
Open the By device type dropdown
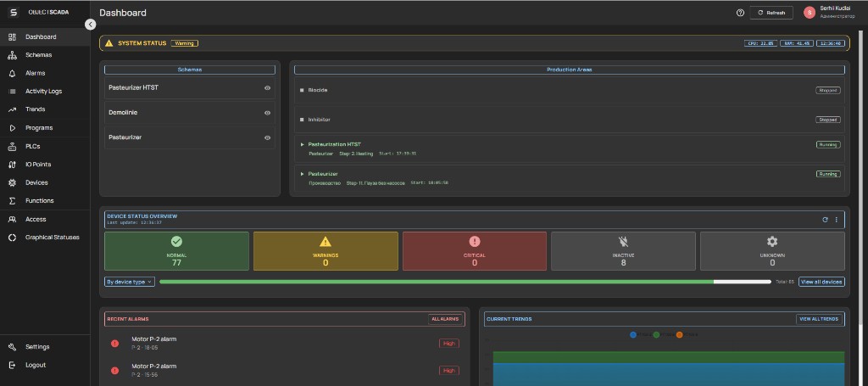(130, 282)
